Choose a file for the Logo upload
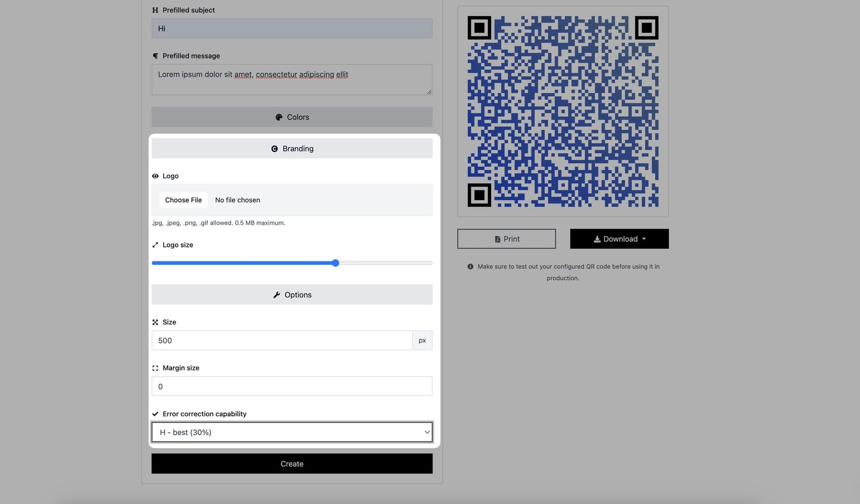860x504 pixels. tap(183, 199)
